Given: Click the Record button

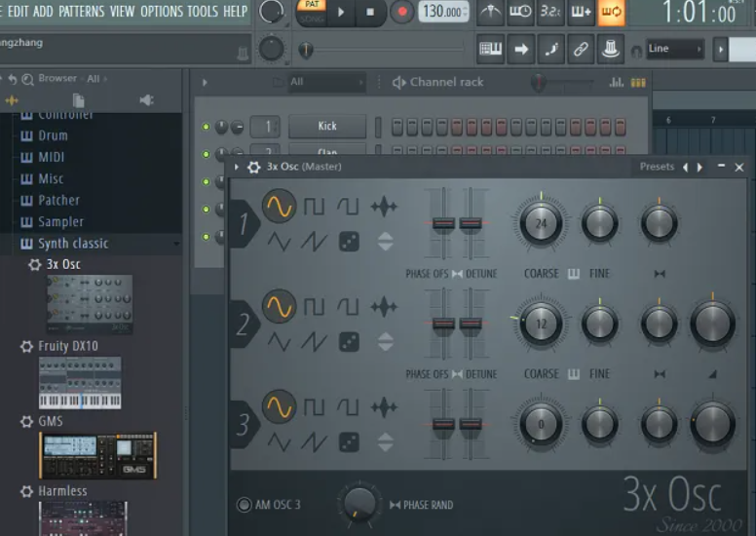Looking at the screenshot, I should click(x=402, y=12).
